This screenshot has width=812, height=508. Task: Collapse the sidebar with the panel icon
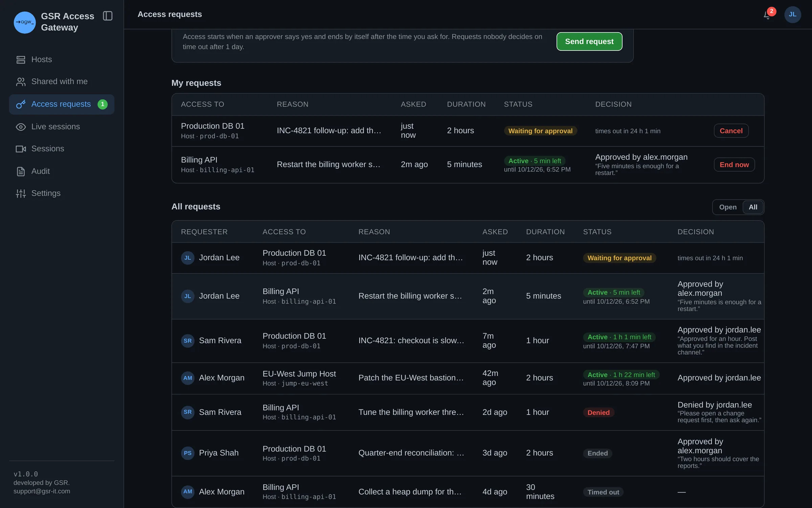108,16
